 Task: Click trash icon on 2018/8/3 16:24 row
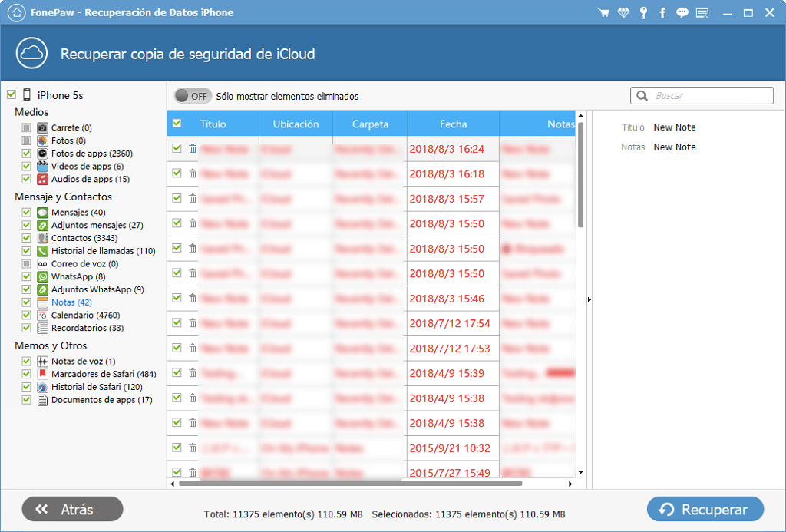pyautogui.click(x=193, y=148)
